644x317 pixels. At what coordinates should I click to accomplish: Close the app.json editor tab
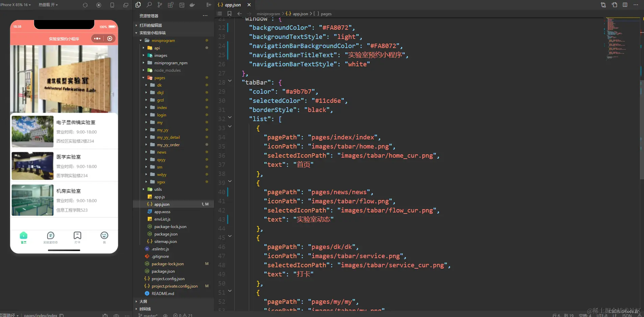(x=249, y=5)
